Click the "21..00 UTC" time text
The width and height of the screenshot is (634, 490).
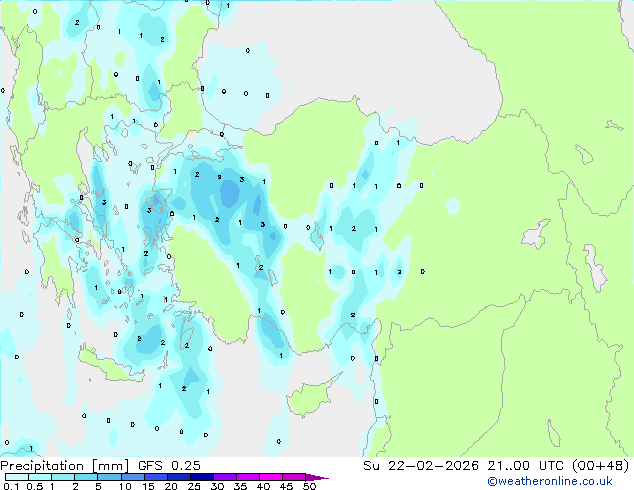coord(526,466)
